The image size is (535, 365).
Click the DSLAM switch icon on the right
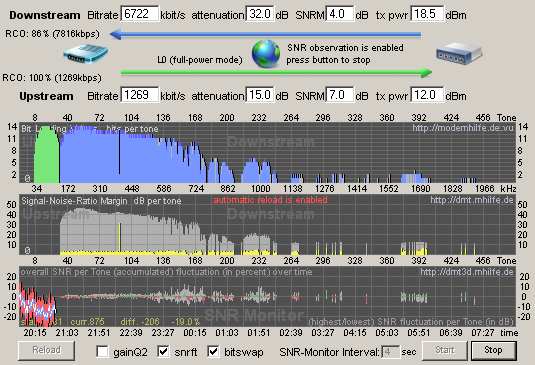click(x=459, y=53)
